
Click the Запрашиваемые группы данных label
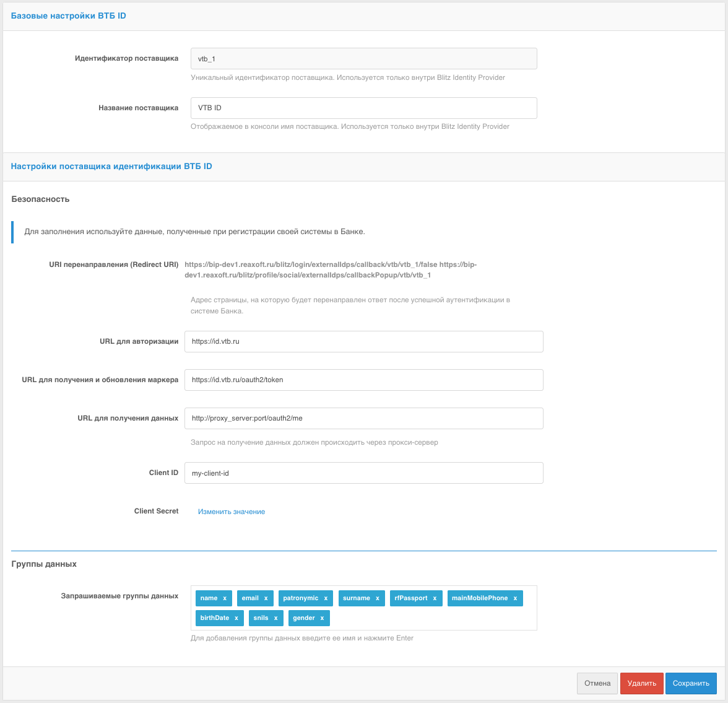pyautogui.click(x=119, y=596)
